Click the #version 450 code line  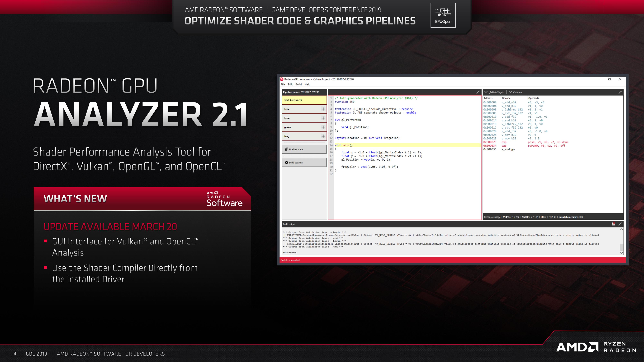coord(345,102)
